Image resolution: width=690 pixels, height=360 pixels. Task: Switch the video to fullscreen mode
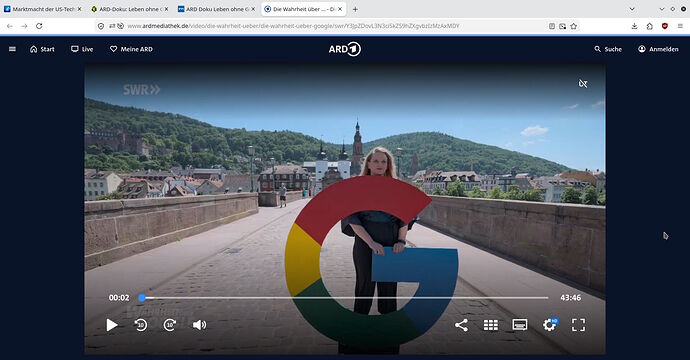click(x=578, y=325)
